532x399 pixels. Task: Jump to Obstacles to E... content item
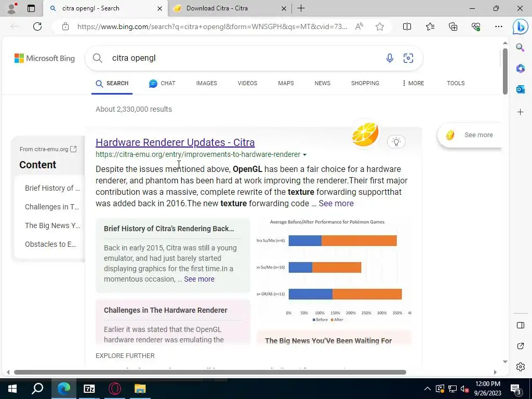click(50, 244)
